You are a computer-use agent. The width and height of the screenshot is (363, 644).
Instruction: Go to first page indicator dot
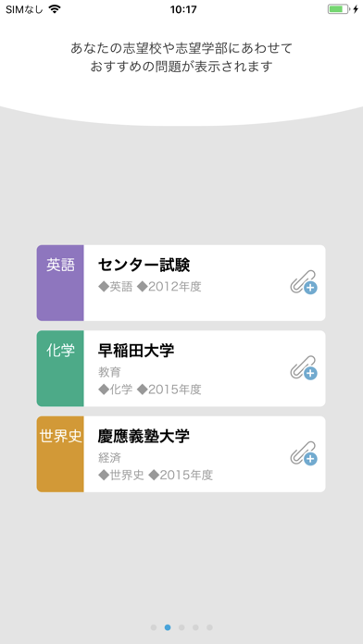(x=154, y=627)
